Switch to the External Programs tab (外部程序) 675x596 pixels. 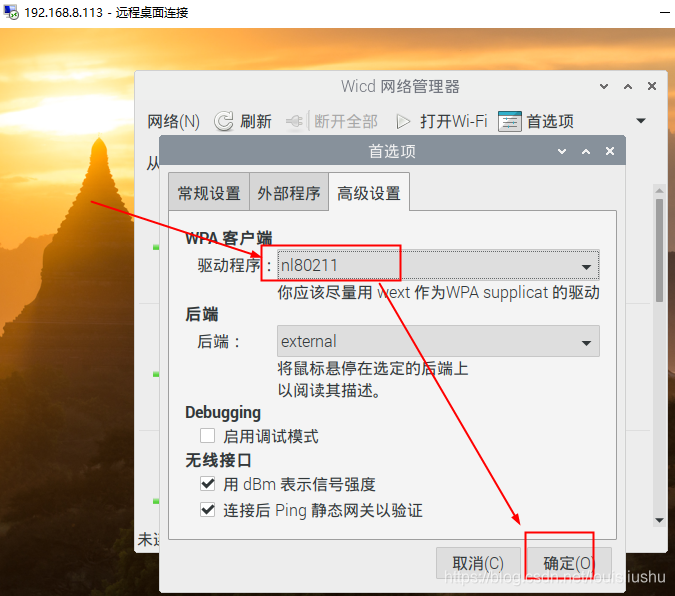coord(289,192)
